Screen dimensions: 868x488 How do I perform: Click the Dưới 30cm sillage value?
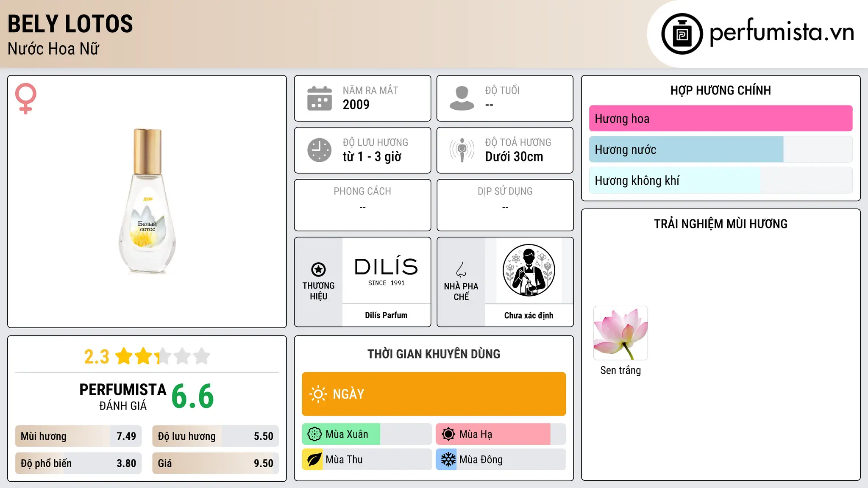click(514, 157)
